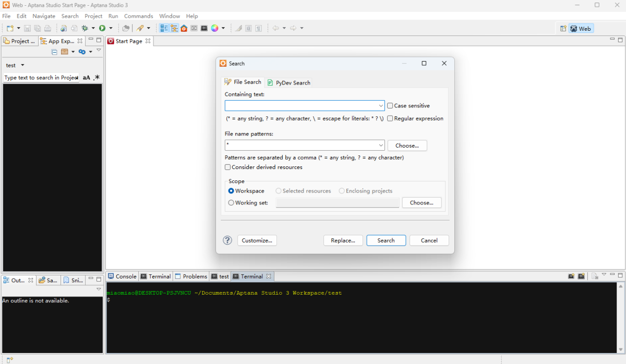Click the Open Perspective icon

tap(563, 29)
